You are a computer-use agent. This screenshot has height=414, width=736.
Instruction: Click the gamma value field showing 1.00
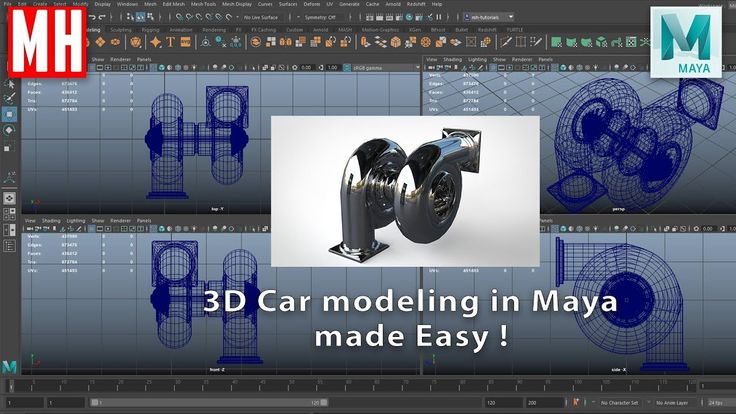[333, 68]
